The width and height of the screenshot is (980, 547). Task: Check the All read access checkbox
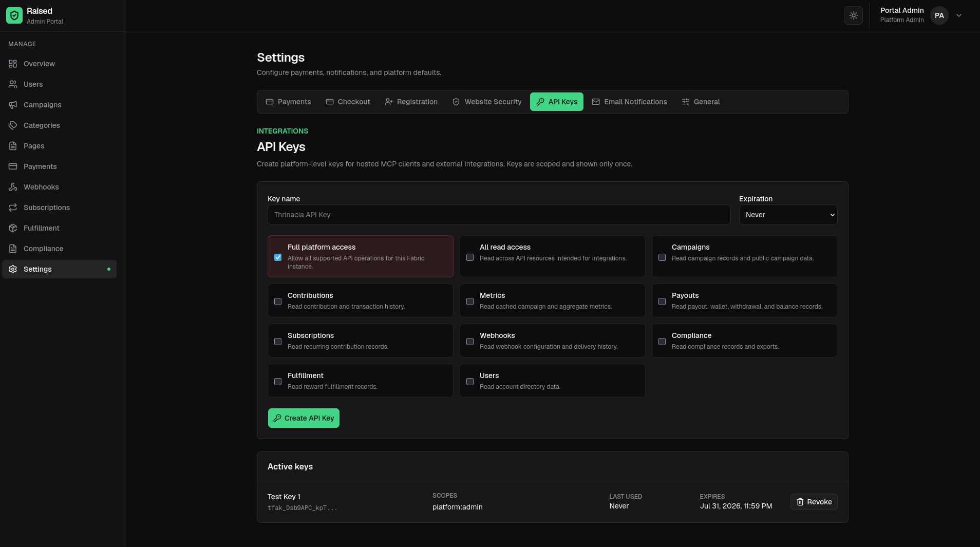[470, 257]
